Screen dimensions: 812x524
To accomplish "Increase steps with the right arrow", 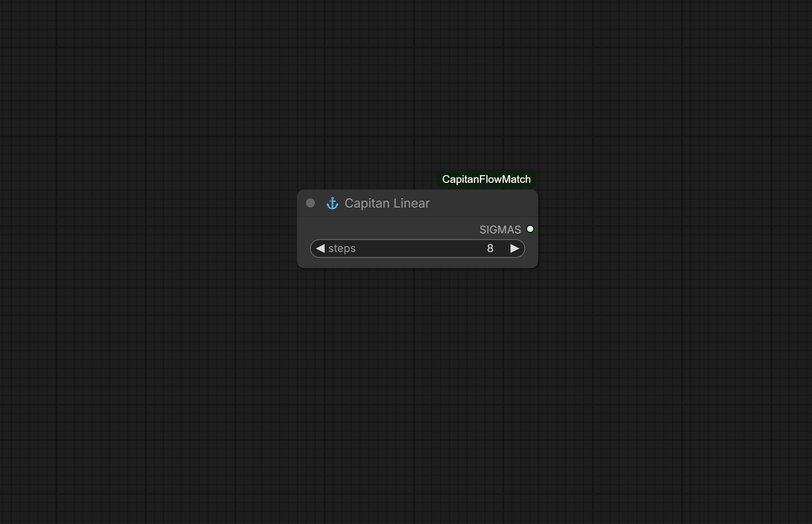I will (x=514, y=248).
